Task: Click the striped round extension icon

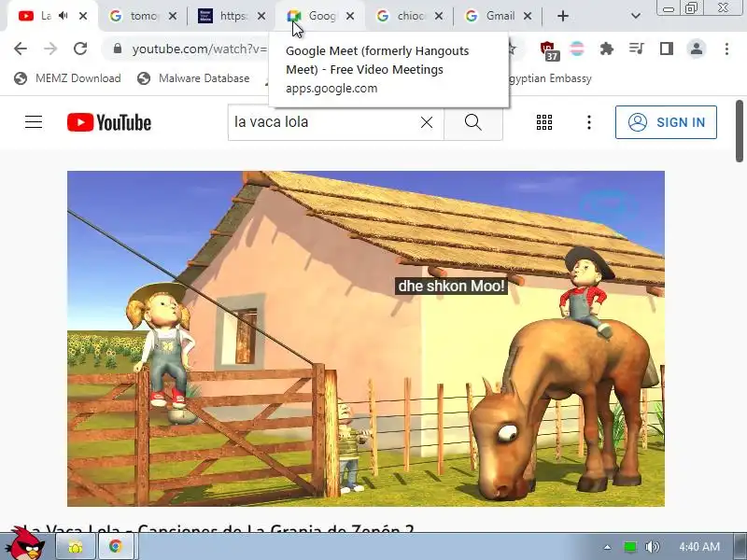Action: 577,49
